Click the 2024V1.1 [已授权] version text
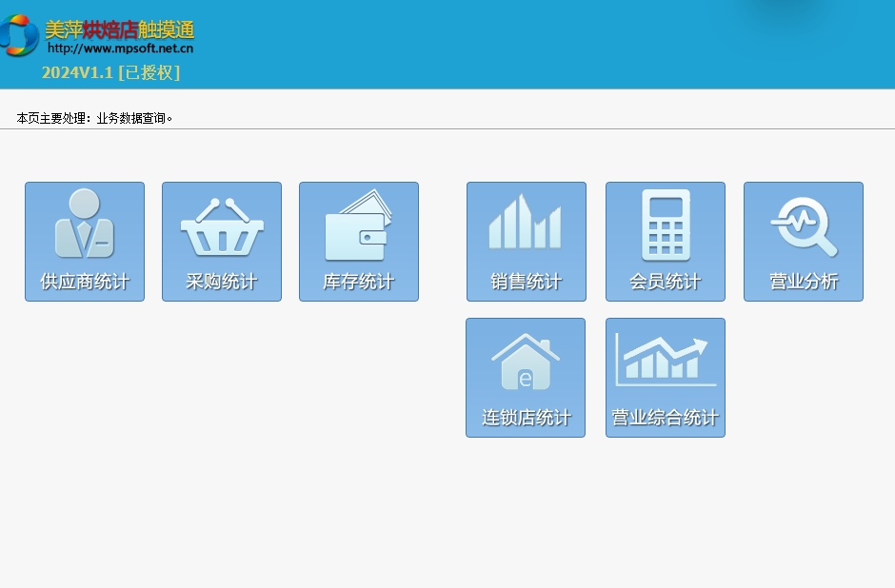 (x=110, y=72)
